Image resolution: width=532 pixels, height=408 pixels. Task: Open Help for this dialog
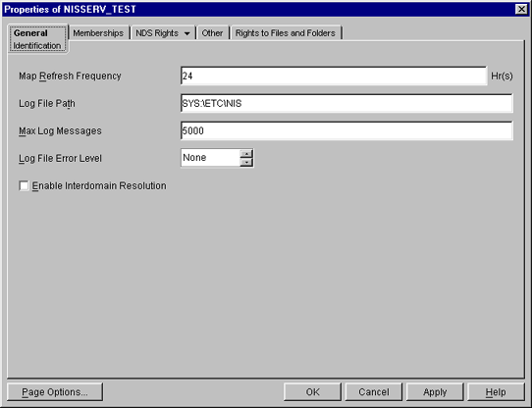pyautogui.click(x=496, y=392)
